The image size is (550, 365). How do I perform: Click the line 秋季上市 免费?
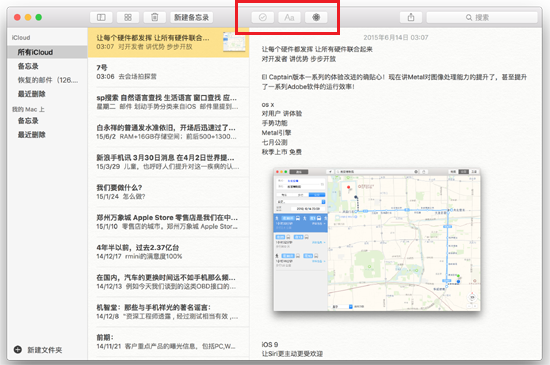(282, 152)
